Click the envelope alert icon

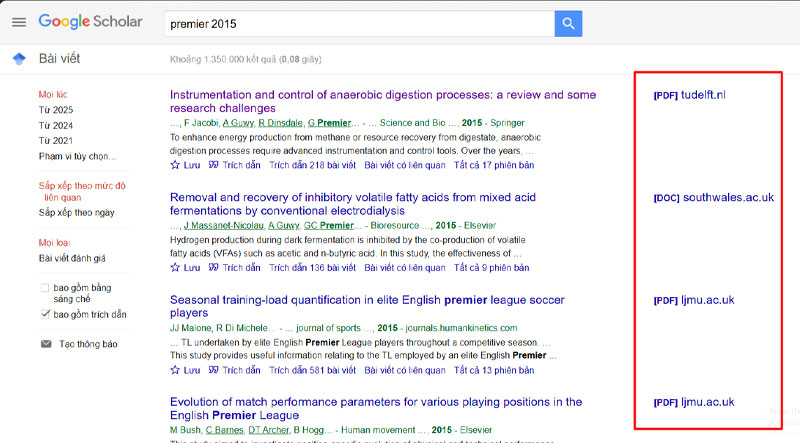click(x=46, y=344)
